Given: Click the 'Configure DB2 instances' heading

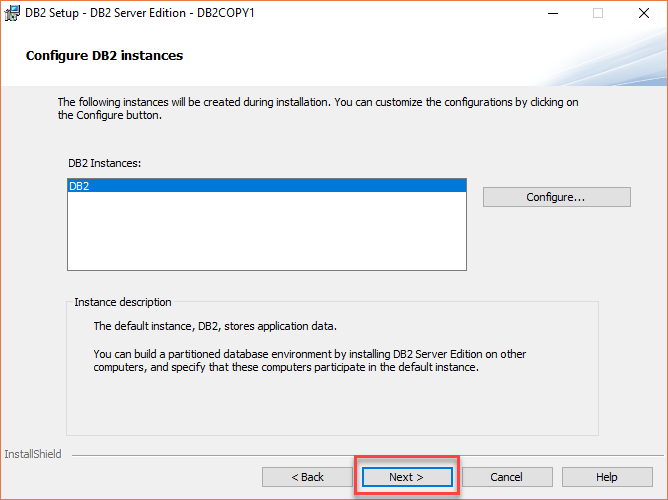Looking at the screenshot, I should [x=104, y=55].
